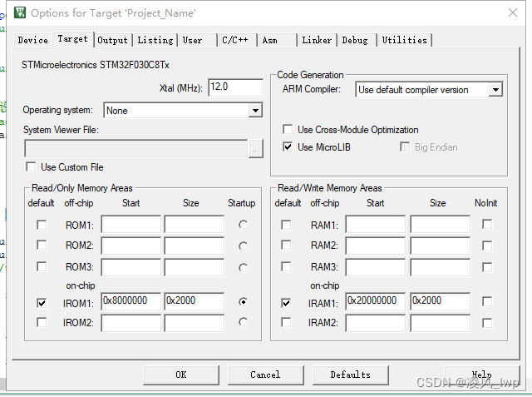
Task: Click the RAM1 Size field
Action: click(440, 224)
